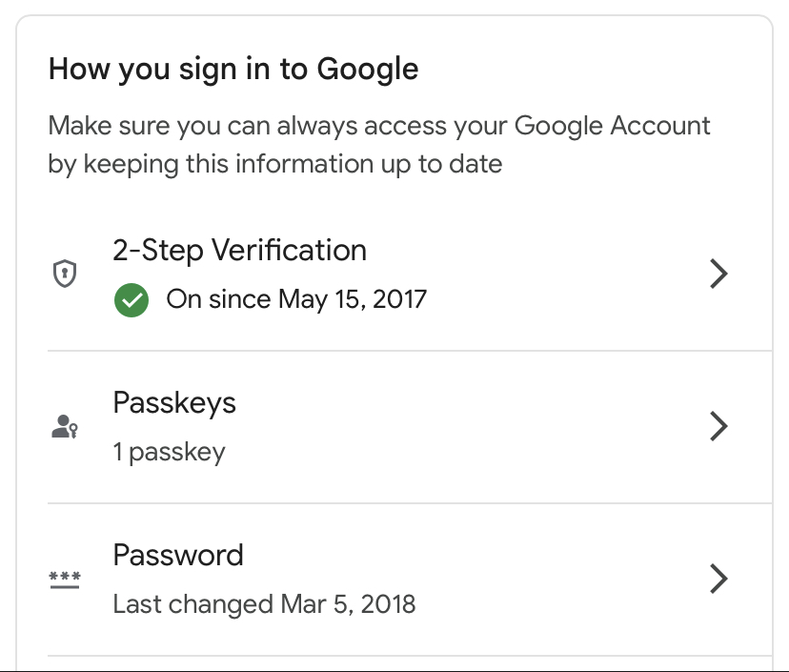Click the '1 passkey' count label
The image size is (789, 672).
169,452
